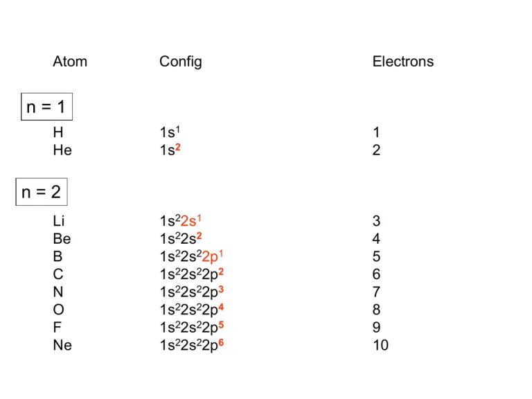Image resolution: width=532 pixels, height=399 pixels.
Task: Click the Ne atom symbol
Action: pos(62,345)
